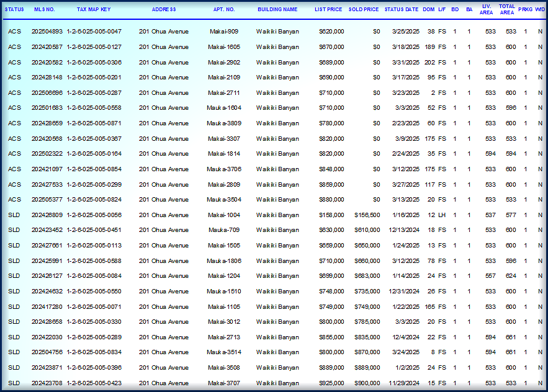Click the DOM column header

[x=428, y=9]
